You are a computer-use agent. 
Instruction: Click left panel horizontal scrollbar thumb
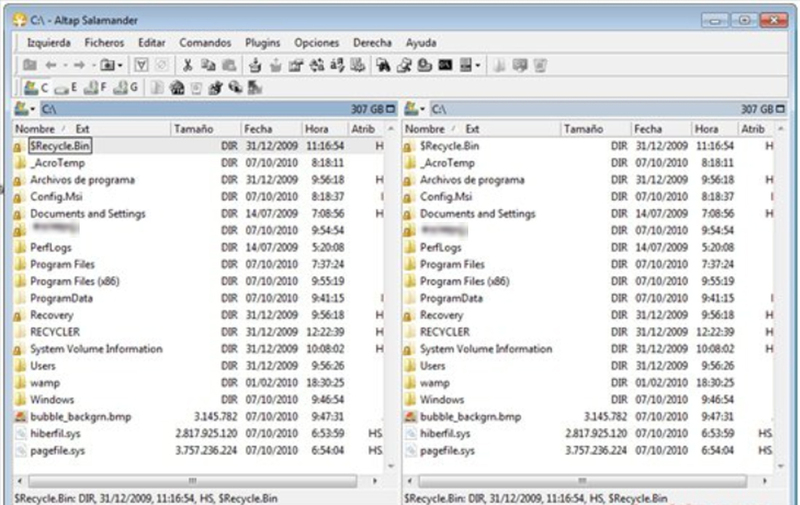pos(192,481)
